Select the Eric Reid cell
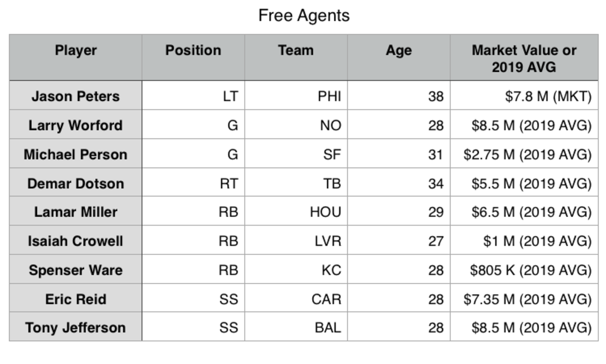Viewport: 606px width, 364px height. [76, 298]
